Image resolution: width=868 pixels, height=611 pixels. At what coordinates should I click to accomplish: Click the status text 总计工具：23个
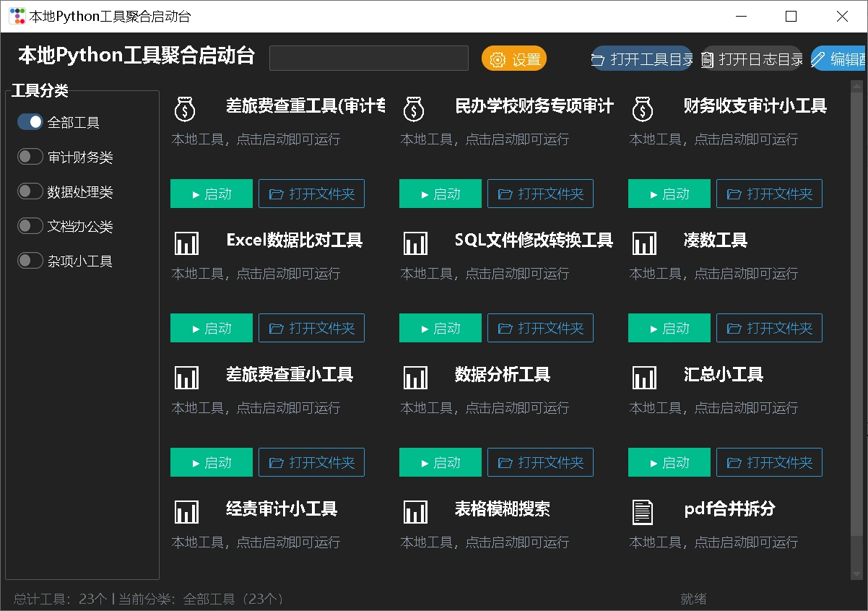61,599
